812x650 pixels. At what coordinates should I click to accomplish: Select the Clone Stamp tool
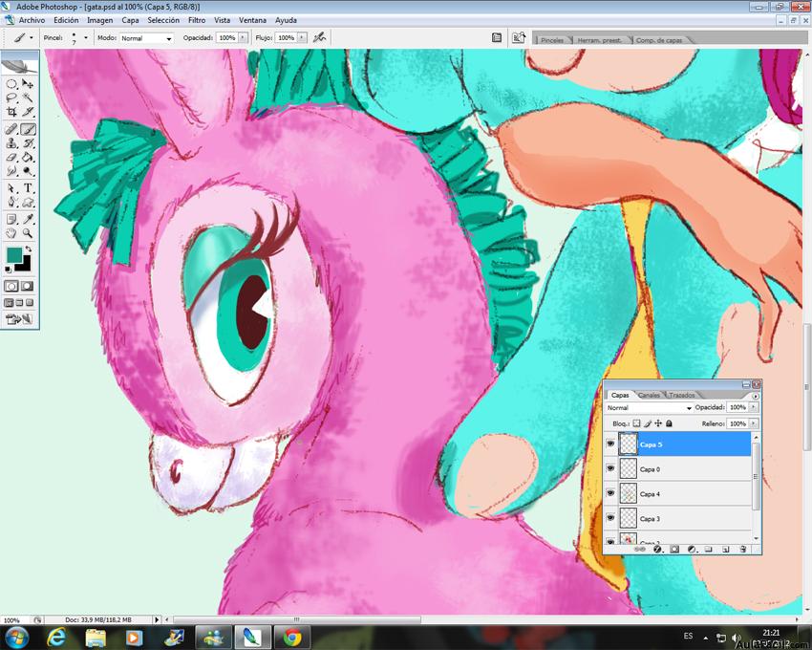coord(11,143)
